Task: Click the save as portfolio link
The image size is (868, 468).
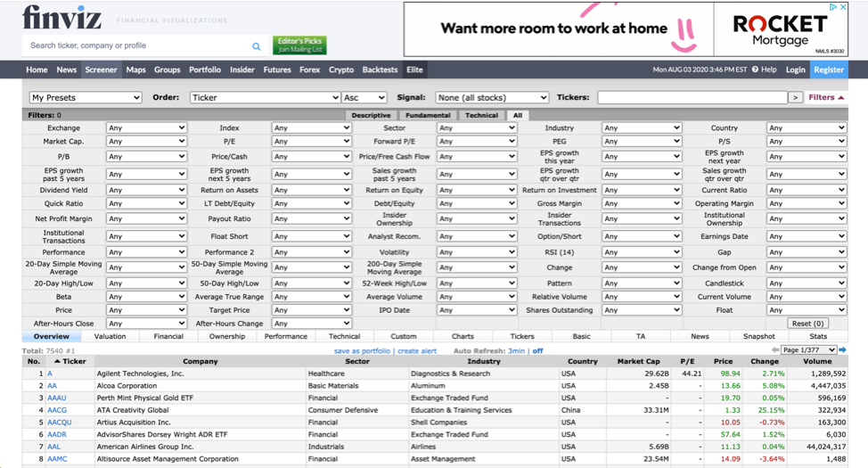Action: 362,350
